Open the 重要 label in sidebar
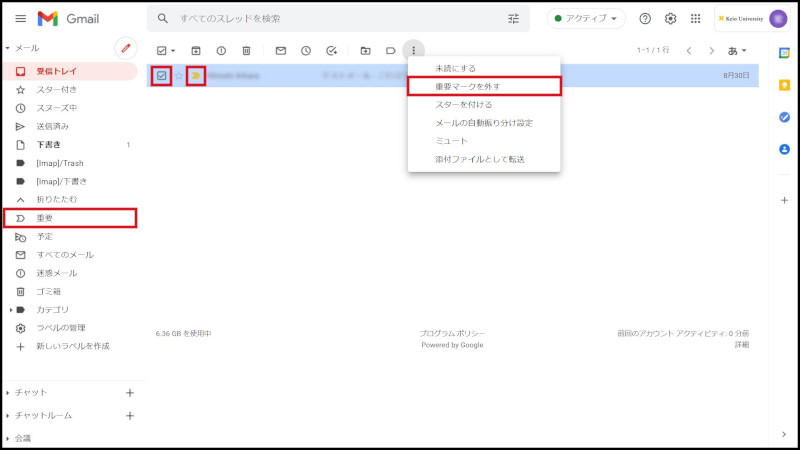The image size is (800, 450). [45, 218]
